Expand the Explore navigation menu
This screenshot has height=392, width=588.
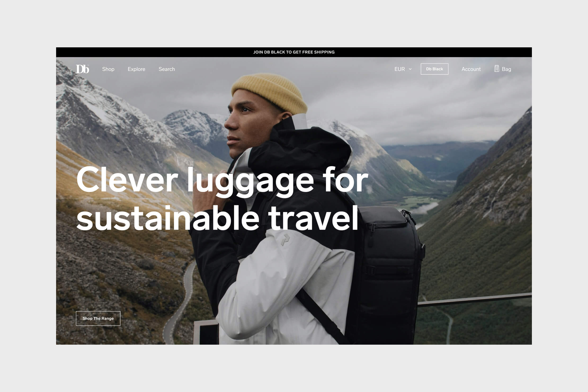click(136, 69)
